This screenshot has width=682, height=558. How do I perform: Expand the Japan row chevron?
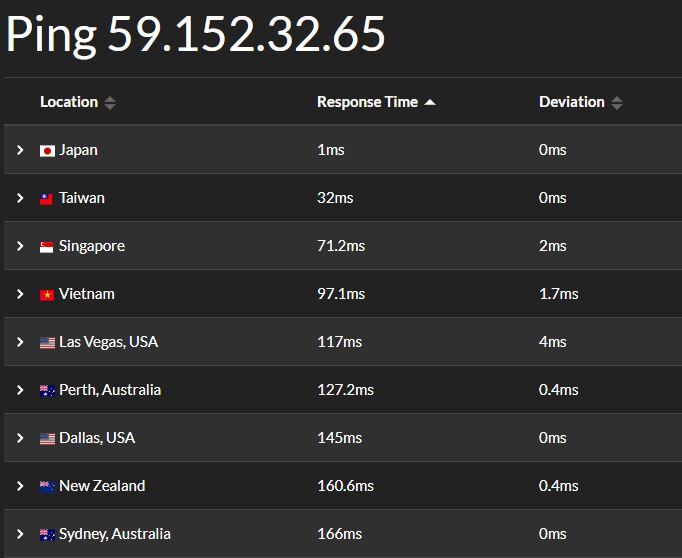point(20,150)
